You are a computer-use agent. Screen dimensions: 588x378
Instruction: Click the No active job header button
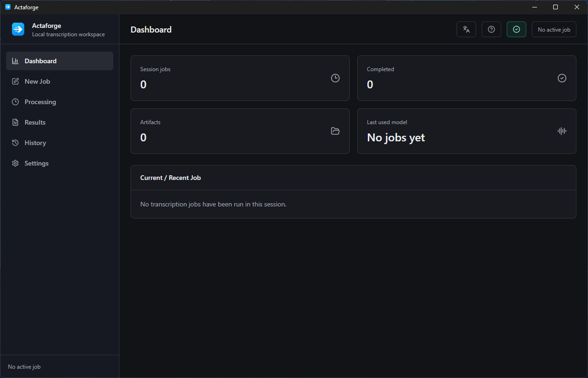554,29
